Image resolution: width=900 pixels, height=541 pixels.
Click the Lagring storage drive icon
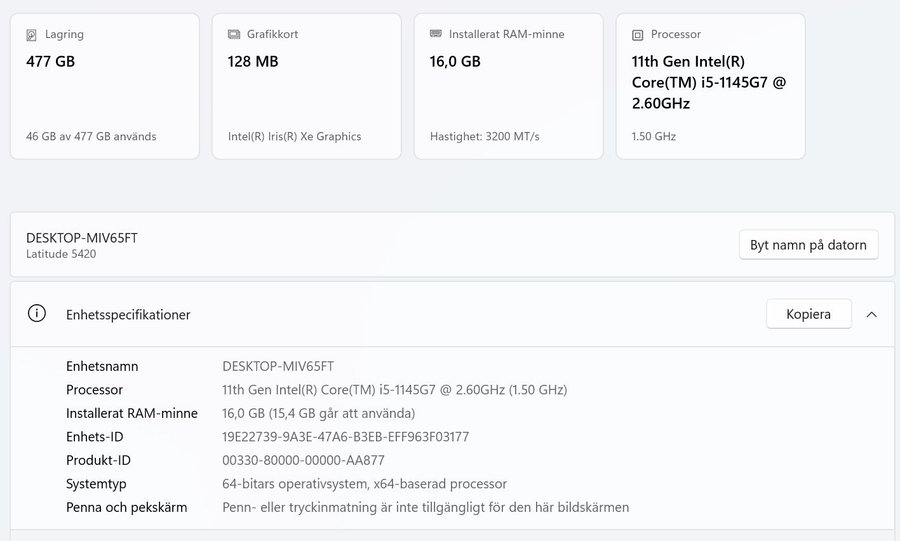(32, 34)
